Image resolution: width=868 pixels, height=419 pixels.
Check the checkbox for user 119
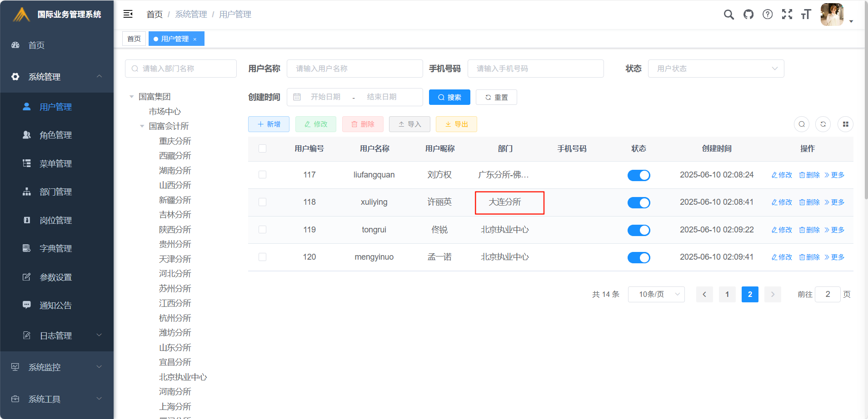point(262,230)
